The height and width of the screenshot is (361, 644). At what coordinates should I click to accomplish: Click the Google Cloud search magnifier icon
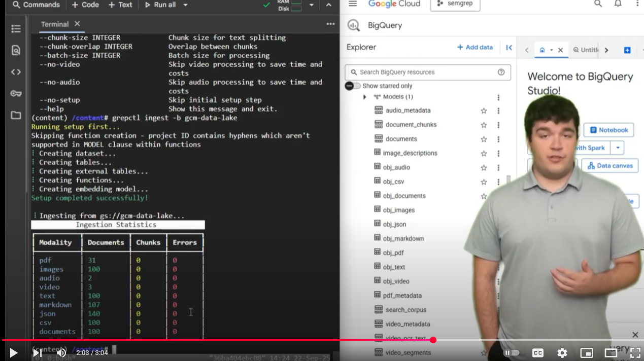coord(598,4)
